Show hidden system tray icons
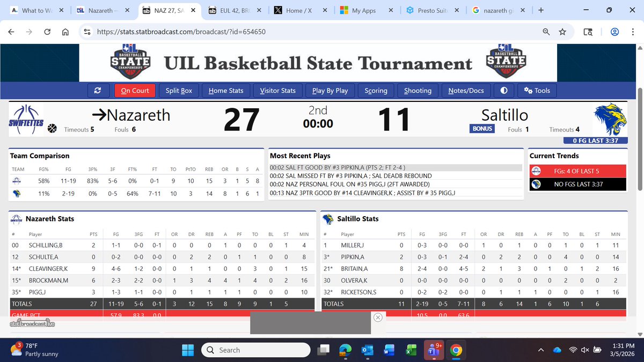This screenshot has width=644, height=362. (541, 350)
